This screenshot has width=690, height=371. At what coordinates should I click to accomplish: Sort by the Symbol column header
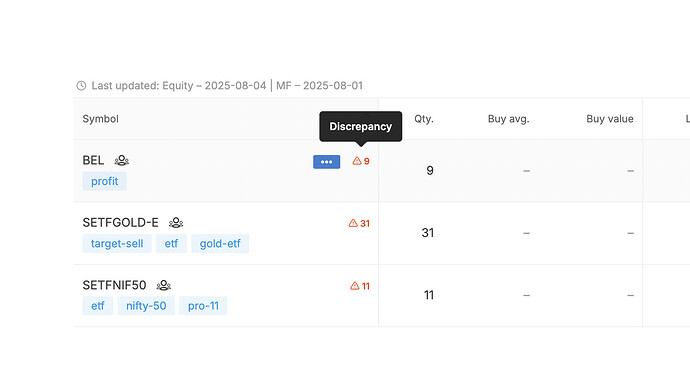[x=100, y=119]
